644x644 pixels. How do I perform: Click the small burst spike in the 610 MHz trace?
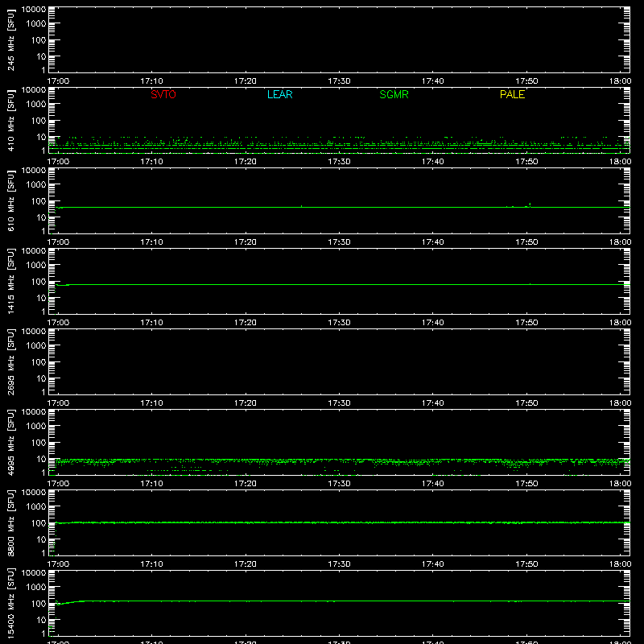[530, 204]
